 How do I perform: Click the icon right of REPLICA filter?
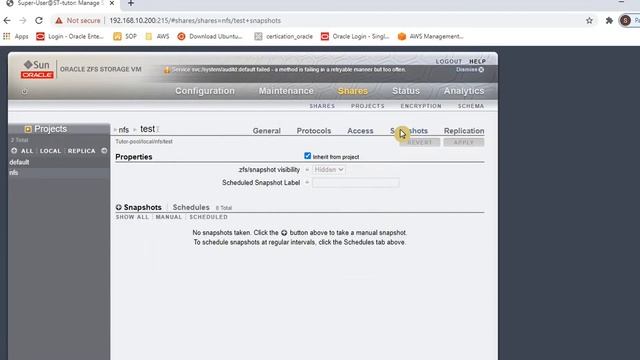point(104,151)
